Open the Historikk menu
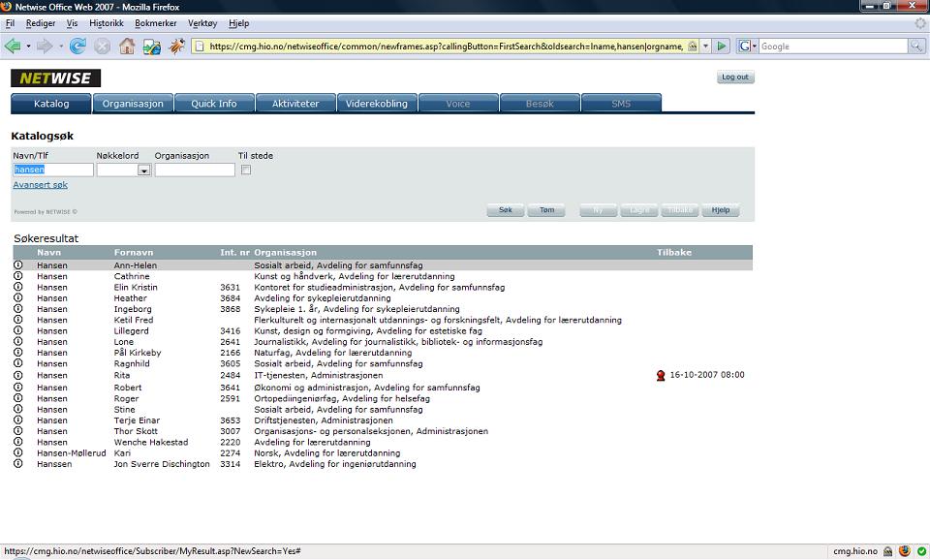The width and height of the screenshot is (930, 560). [x=107, y=23]
